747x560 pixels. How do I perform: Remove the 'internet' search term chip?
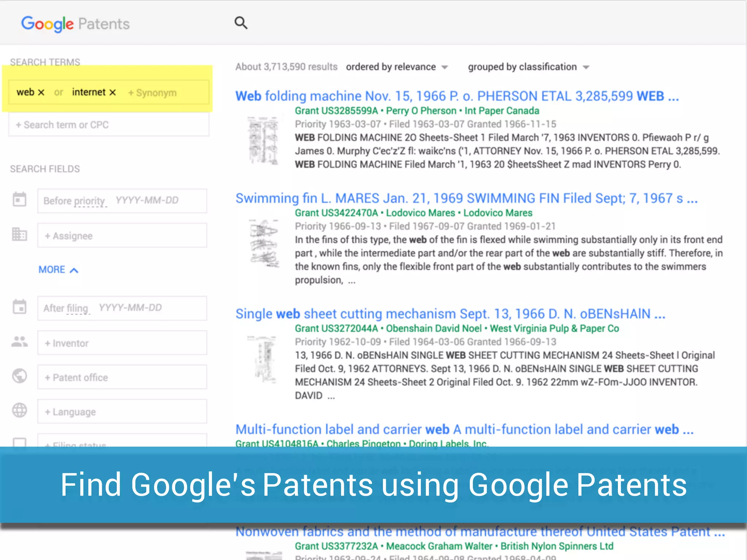click(x=113, y=93)
